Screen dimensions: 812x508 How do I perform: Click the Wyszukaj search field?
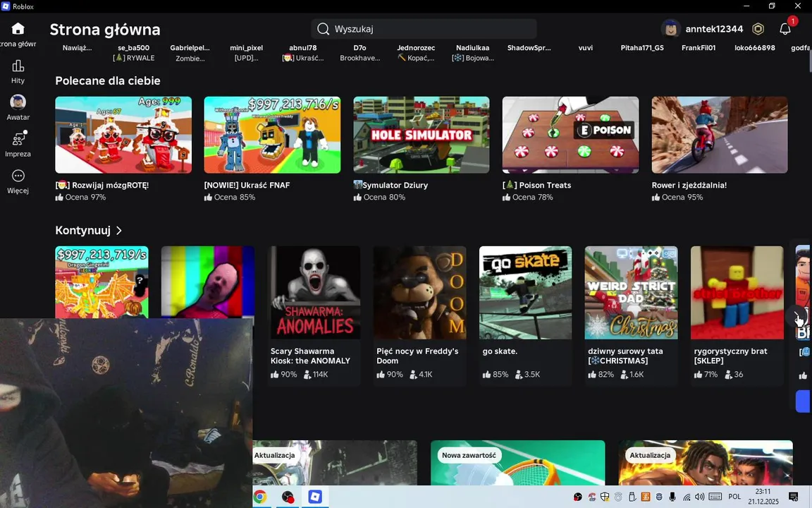pyautogui.click(x=424, y=28)
